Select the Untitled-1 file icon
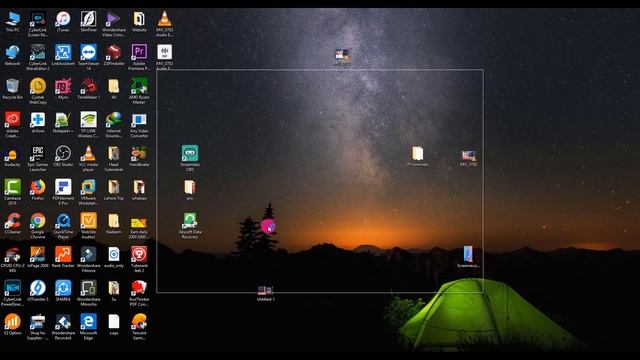The width and height of the screenshot is (640, 360). (265, 293)
